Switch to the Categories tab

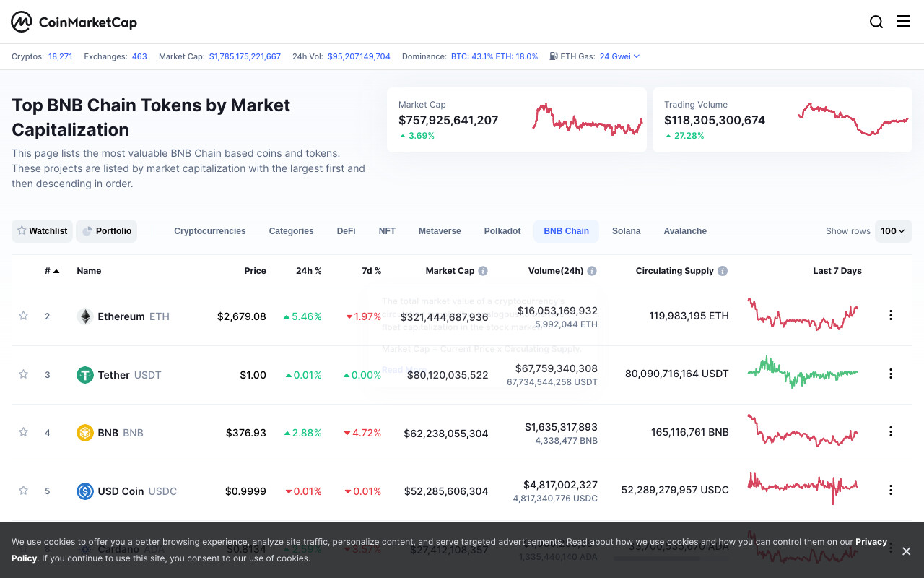291,231
